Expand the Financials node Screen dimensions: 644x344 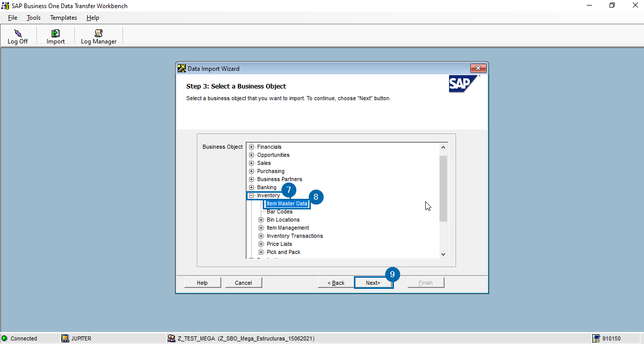coord(251,147)
